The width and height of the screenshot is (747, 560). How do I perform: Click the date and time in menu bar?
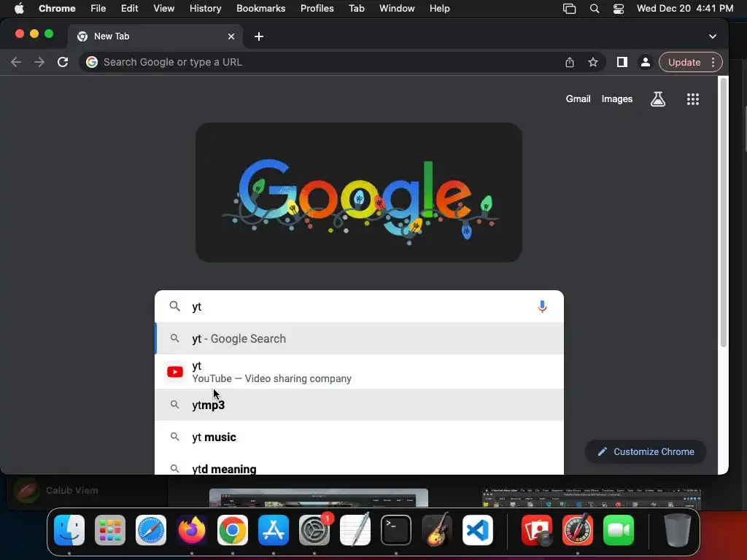tap(684, 8)
